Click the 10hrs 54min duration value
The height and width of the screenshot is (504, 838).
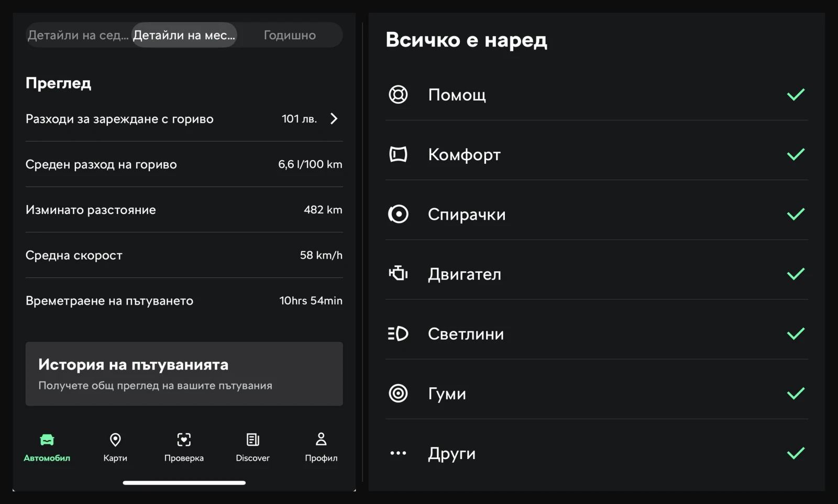tap(311, 301)
